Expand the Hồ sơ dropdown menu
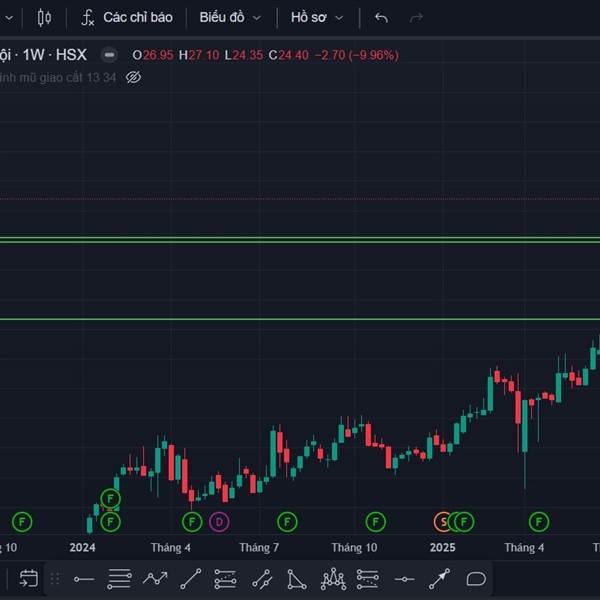This screenshot has height=600, width=600. click(316, 17)
